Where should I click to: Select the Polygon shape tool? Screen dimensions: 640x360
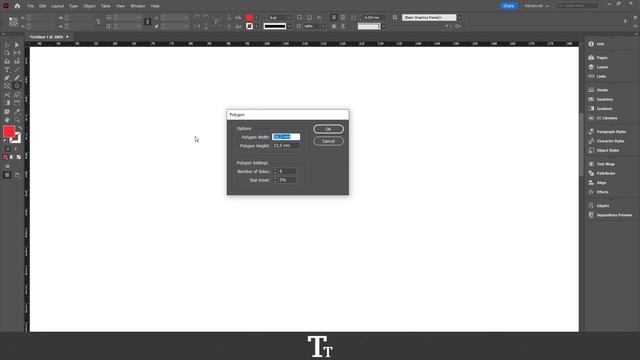click(17, 86)
